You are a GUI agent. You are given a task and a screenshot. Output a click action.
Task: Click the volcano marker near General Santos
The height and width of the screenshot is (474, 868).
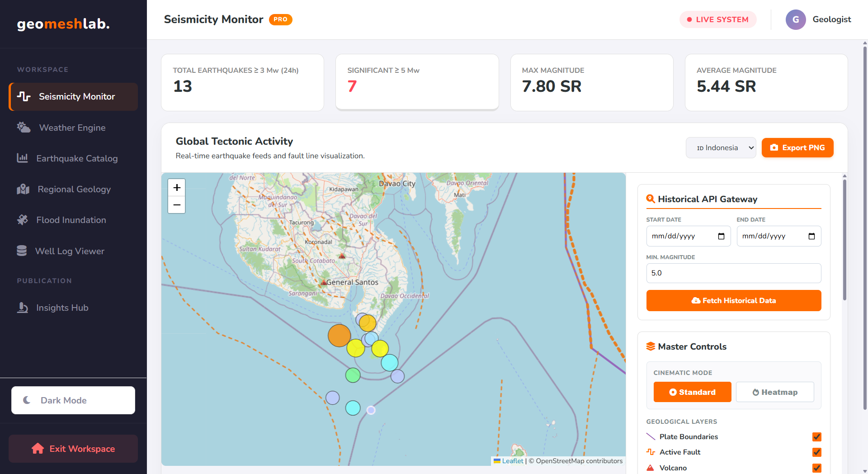pyautogui.click(x=324, y=283)
